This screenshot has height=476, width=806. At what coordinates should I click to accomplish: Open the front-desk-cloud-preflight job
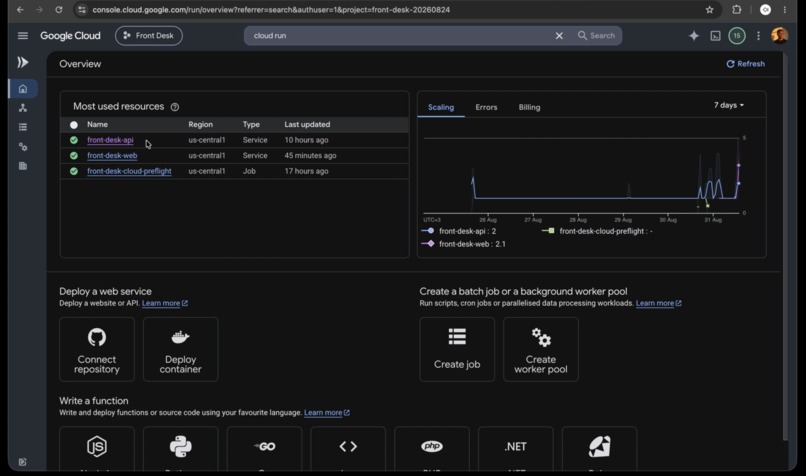pos(129,171)
